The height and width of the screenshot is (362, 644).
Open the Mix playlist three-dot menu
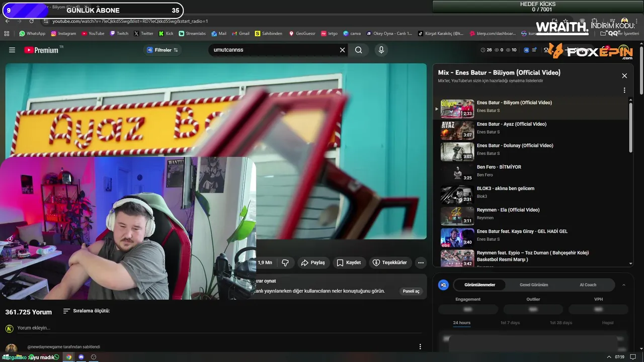(624, 90)
